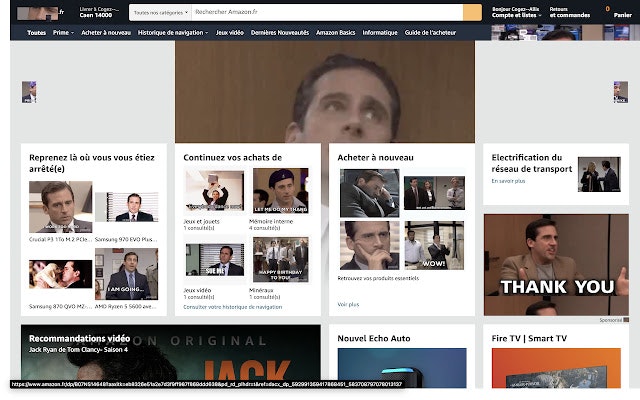Open the Jeux et jouets image
This screenshot has width=640, height=400.
tap(214, 191)
